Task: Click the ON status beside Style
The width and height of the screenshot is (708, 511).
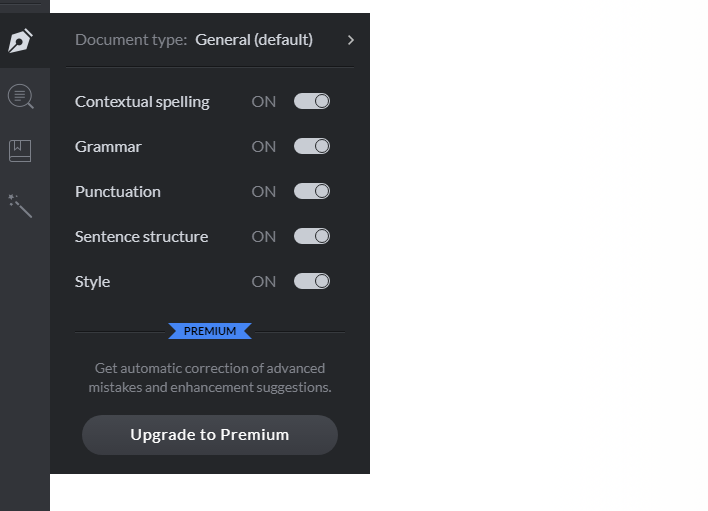Action: click(x=264, y=281)
